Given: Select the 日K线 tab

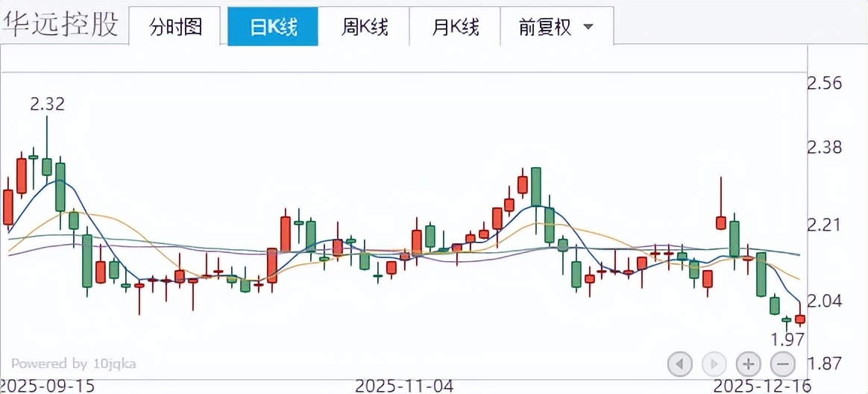Looking at the screenshot, I should pyautogui.click(x=273, y=28).
